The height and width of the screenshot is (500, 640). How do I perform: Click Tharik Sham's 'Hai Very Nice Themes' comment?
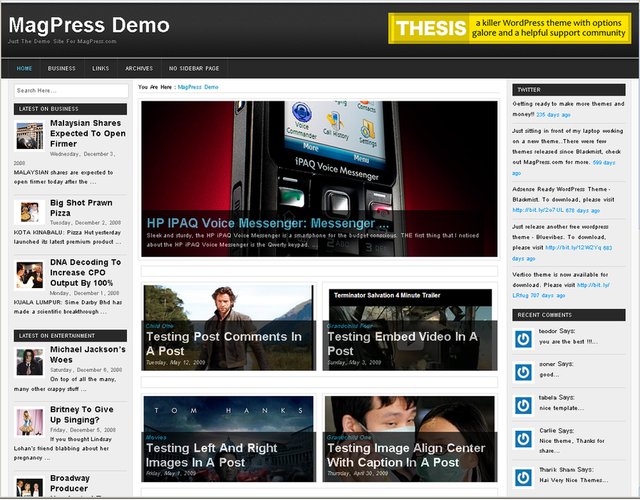click(x=573, y=480)
